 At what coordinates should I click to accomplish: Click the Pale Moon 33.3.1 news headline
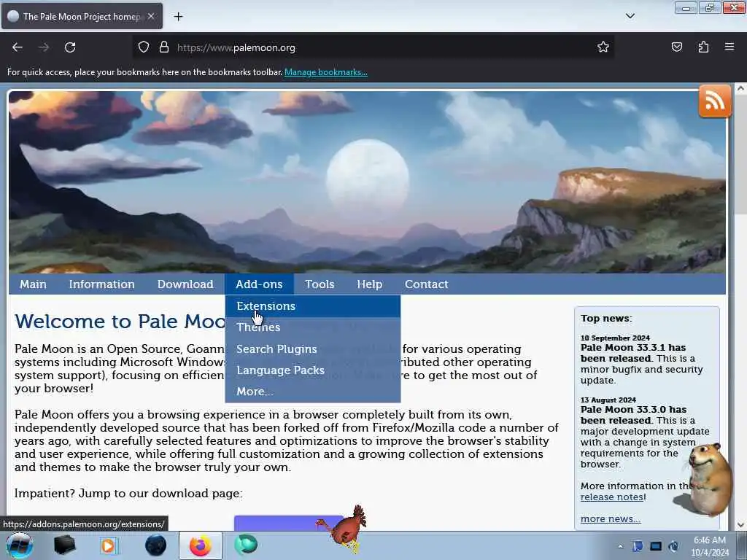coord(633,353)
